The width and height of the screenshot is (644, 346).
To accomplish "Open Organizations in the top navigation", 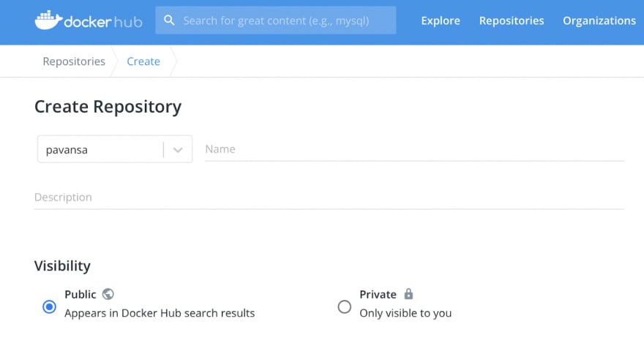I will (599, 20).
